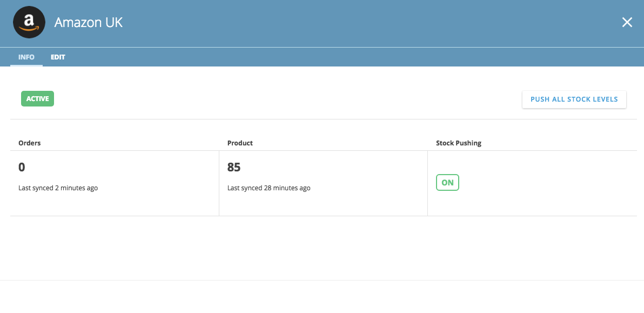This screenshot has height=313, width=644.
Task: Select the Amazon UK title
Action: point(88,22)
